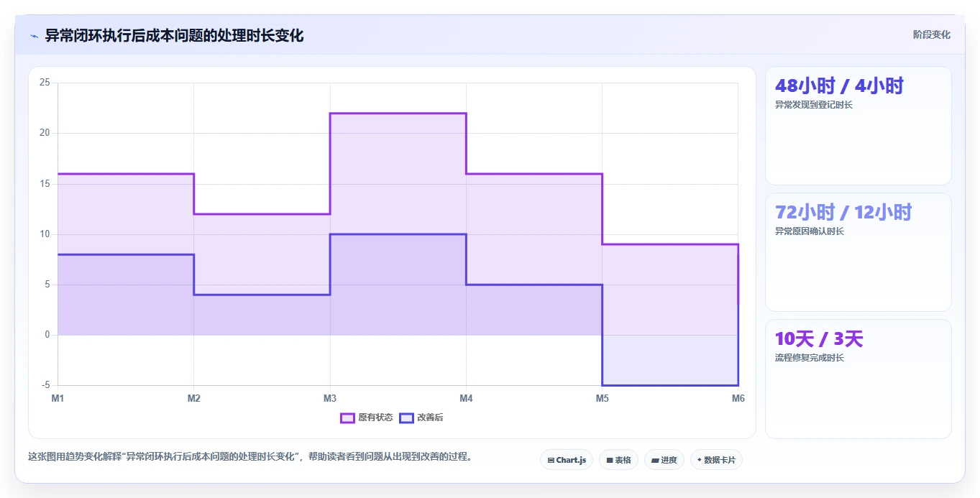
Task: Click the M2 axis label
Action: [x=193, y=398]
